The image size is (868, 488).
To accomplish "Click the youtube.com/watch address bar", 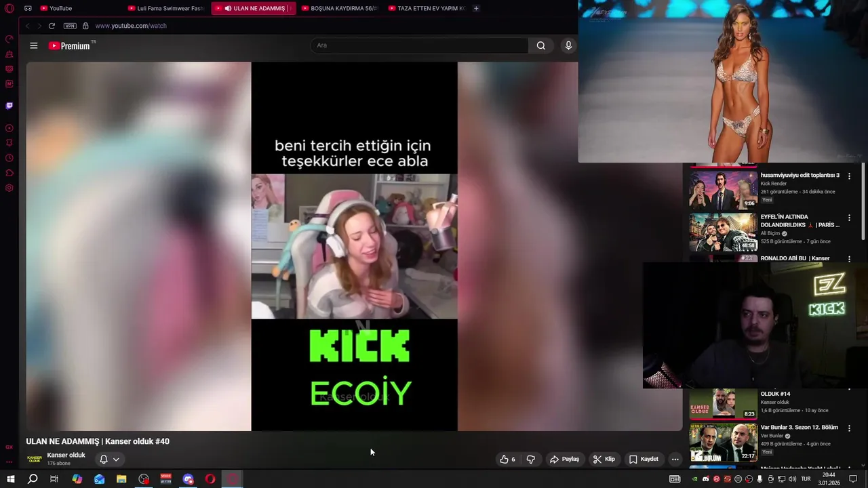I will [x=131, y=26].
